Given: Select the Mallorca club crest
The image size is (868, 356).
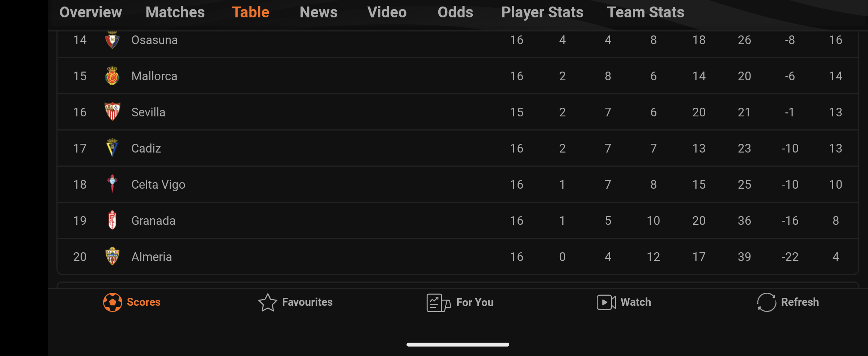Looking at the screenshot, I should pyautogui.click(x=112, y=76).
